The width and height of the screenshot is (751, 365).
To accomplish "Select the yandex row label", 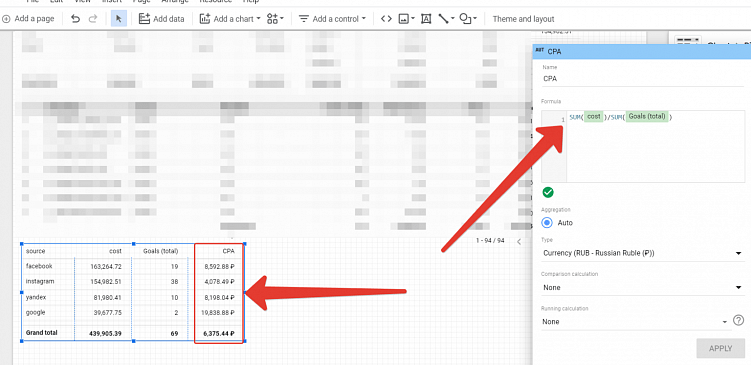I will (x=36, y=297).
